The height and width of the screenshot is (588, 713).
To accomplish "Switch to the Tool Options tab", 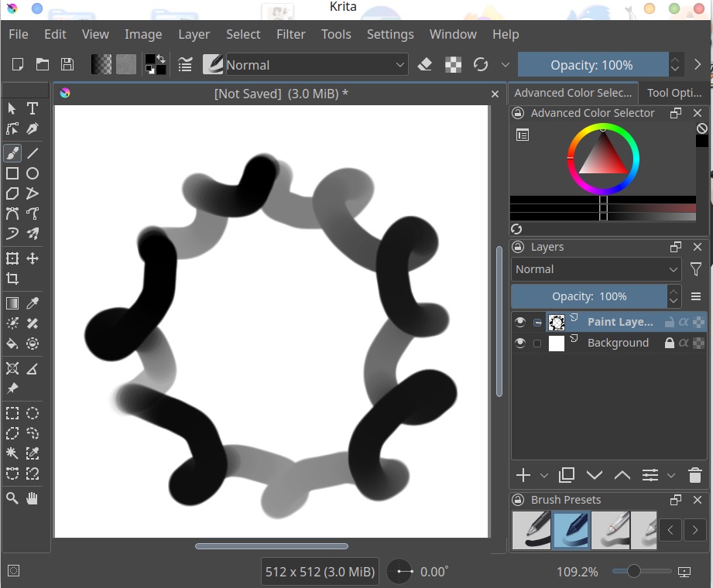I will [x=674, y=92].
